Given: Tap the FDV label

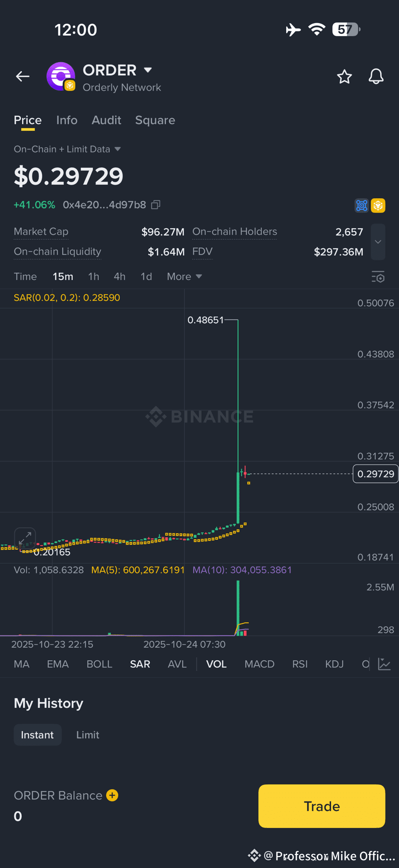Looking at the screenshot, I should pyautogui.click(x=202, y=252).
